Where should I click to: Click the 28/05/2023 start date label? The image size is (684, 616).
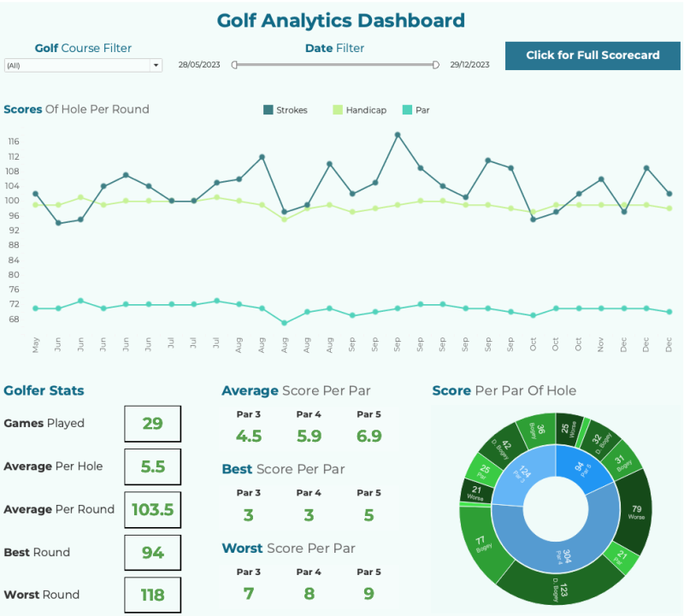click(199, 63)
